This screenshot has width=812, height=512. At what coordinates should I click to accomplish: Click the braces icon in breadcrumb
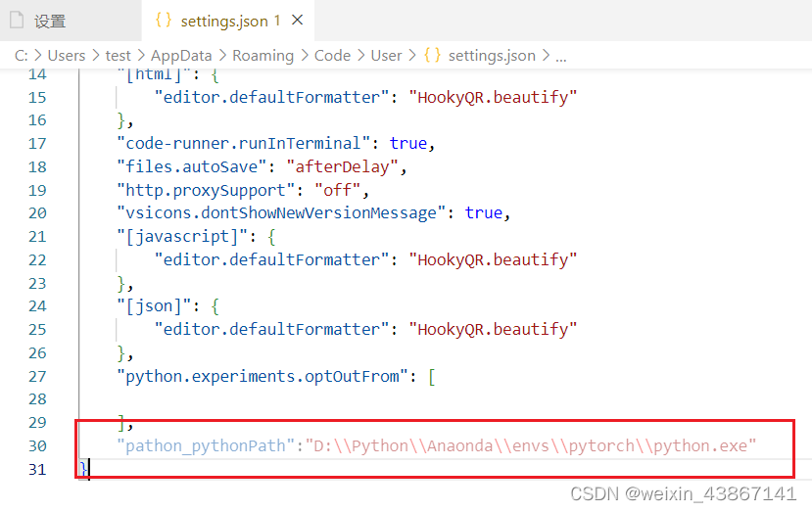[x=432, y=55]
